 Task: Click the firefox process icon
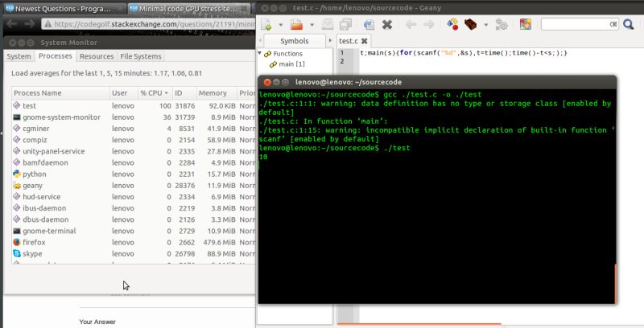[17, 242]
